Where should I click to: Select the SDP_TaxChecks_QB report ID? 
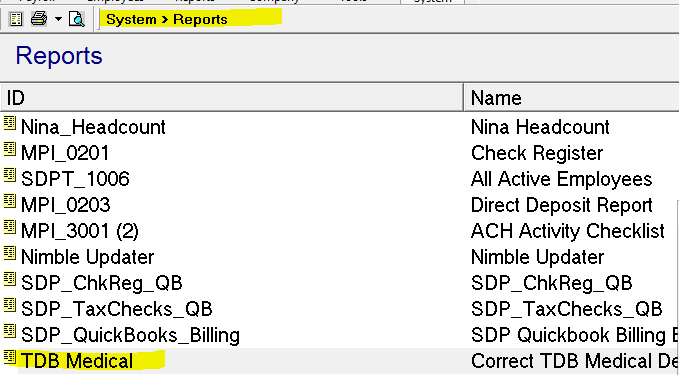click(117, 309)
